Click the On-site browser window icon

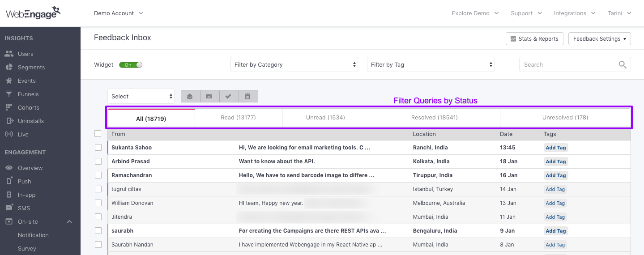point(9,221)
